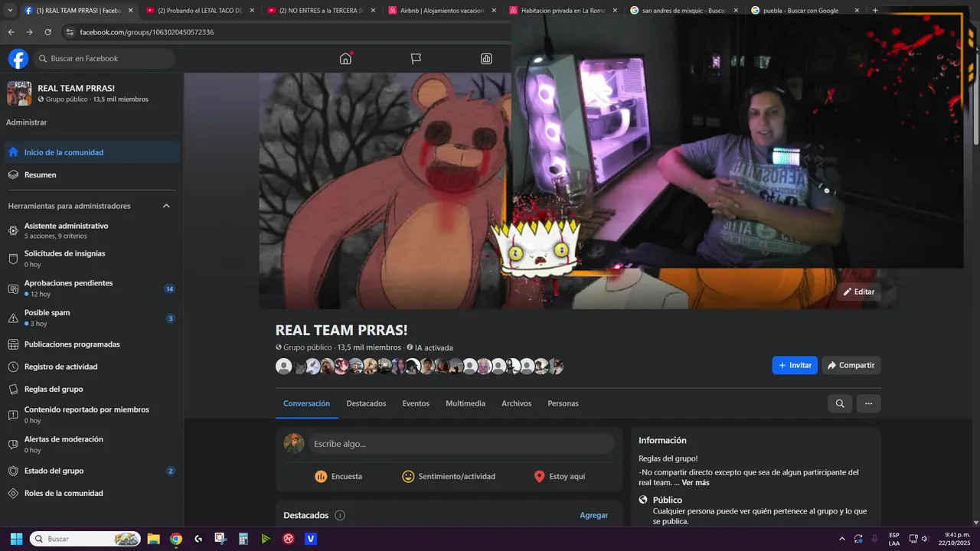
Task: Click the Destacados info circle icon
Action: pos(340,515)
